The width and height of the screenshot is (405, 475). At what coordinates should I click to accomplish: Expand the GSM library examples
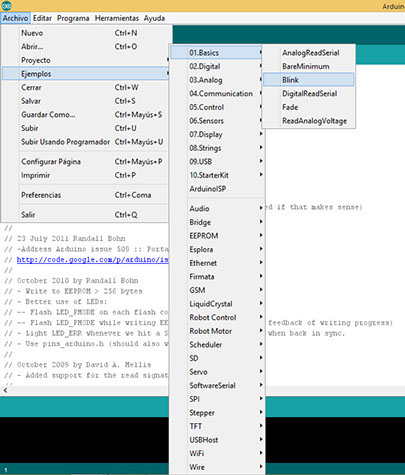point(217,290)
